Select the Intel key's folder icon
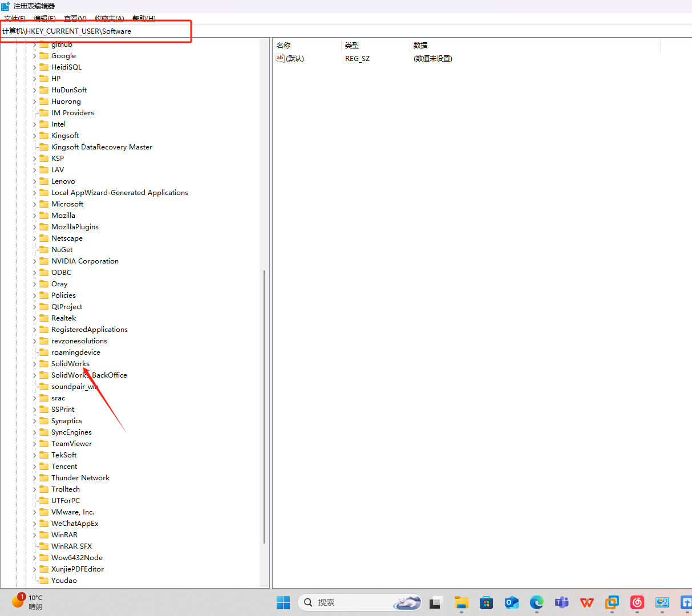The width and height of the screenshot is (692, 616). [44, 124]
